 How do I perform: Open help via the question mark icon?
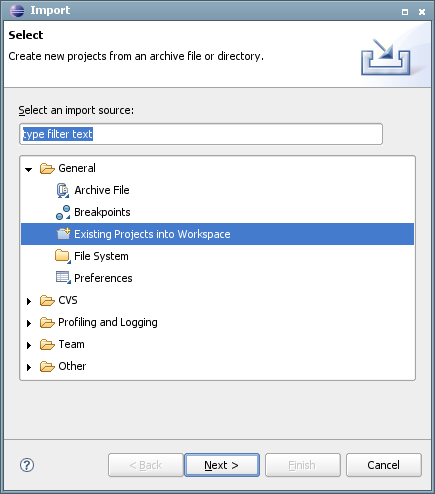[27, 465]
